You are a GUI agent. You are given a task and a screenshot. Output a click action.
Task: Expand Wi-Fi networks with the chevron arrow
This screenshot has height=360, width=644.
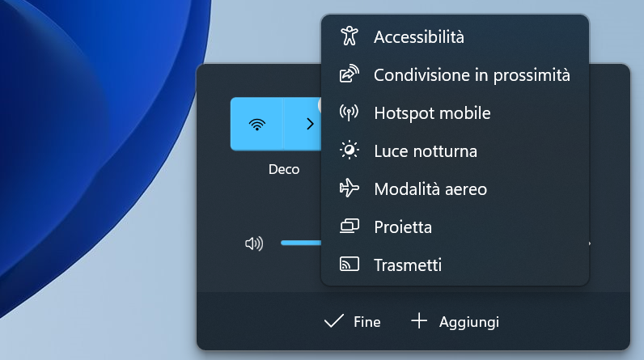click(308, 124)
